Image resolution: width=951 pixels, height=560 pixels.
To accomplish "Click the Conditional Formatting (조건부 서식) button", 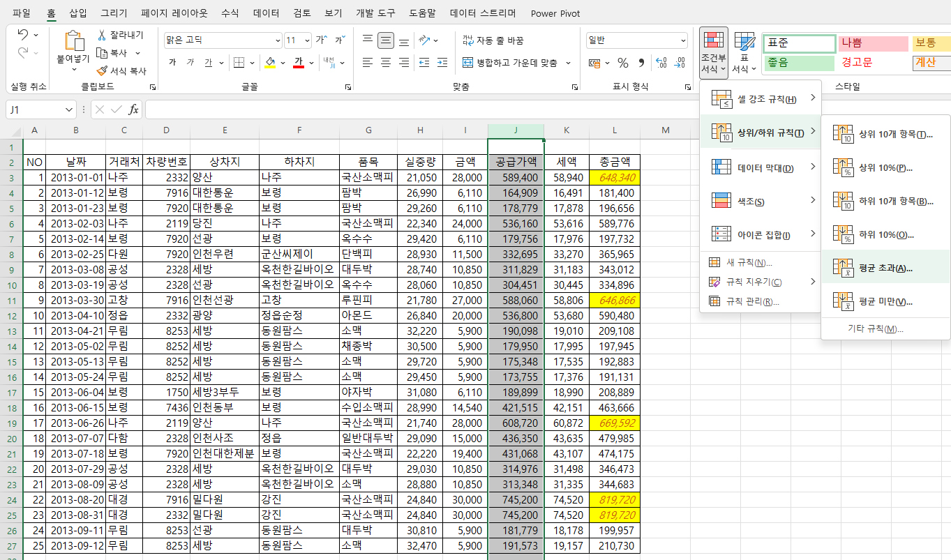I will [x=714, y=54].
